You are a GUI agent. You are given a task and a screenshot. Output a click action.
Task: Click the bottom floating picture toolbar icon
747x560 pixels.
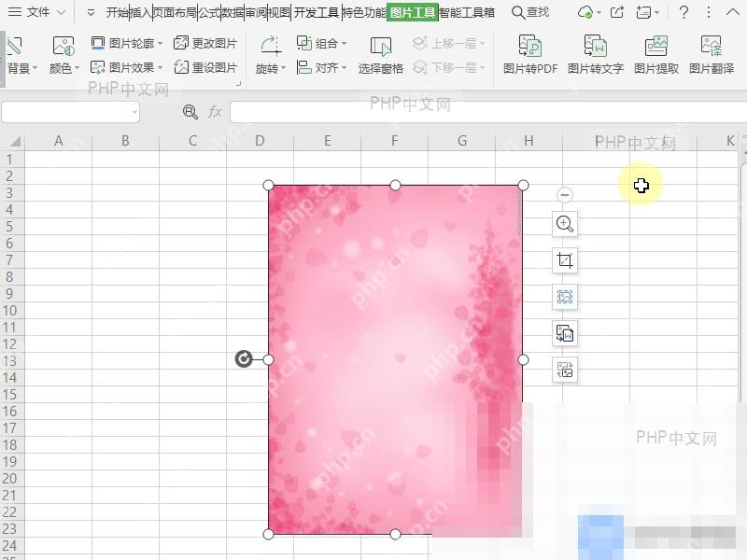click(565, 370)
